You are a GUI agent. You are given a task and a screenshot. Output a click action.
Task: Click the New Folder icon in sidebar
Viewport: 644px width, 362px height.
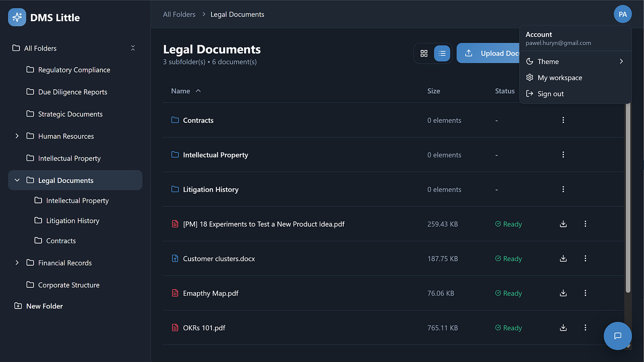click(18, 305)
